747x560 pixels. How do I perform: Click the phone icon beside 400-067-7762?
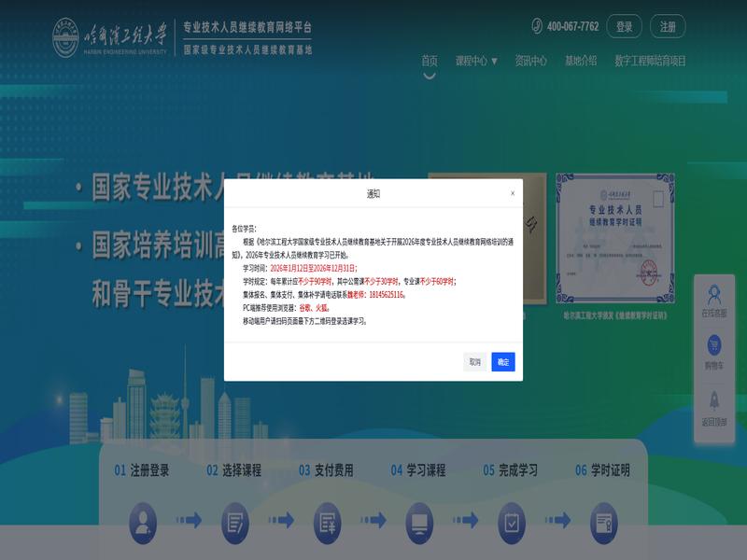tap(537, 26)
